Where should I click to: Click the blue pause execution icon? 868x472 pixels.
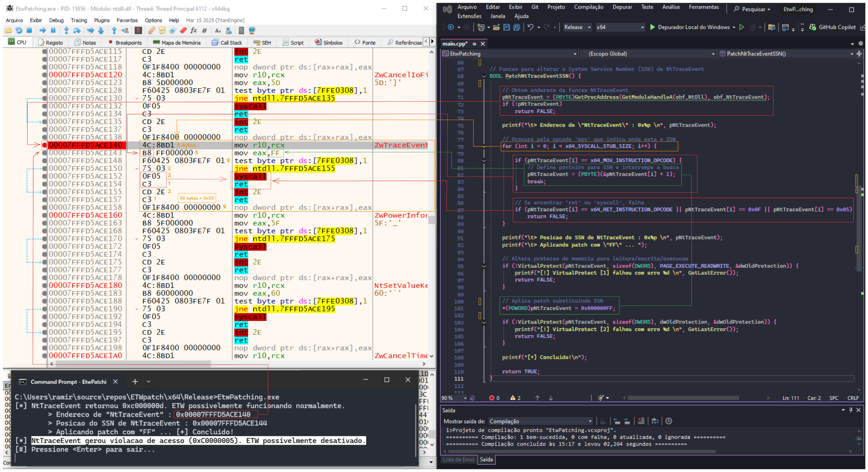53,31
